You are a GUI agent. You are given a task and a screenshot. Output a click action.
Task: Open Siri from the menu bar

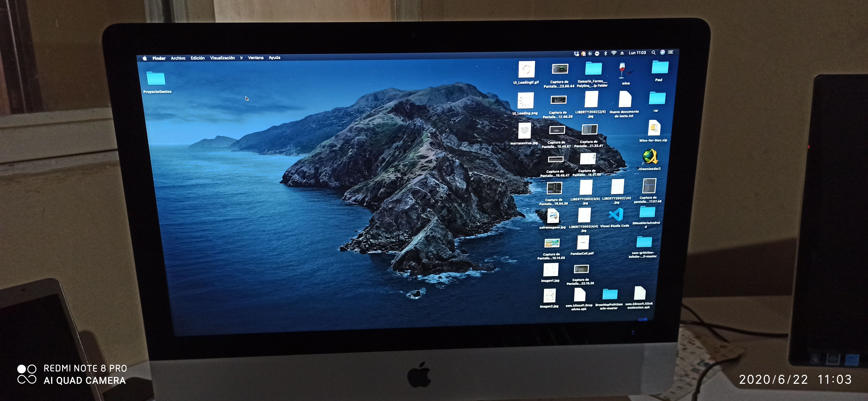click(x=662, y=52)
